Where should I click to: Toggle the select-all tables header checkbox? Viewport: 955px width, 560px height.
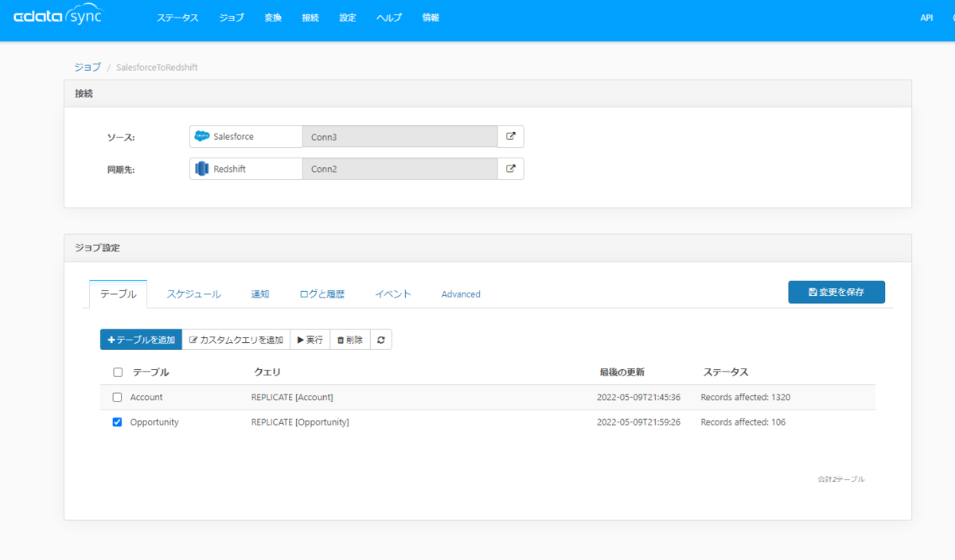pyautogui.click(x=118, y=372)
